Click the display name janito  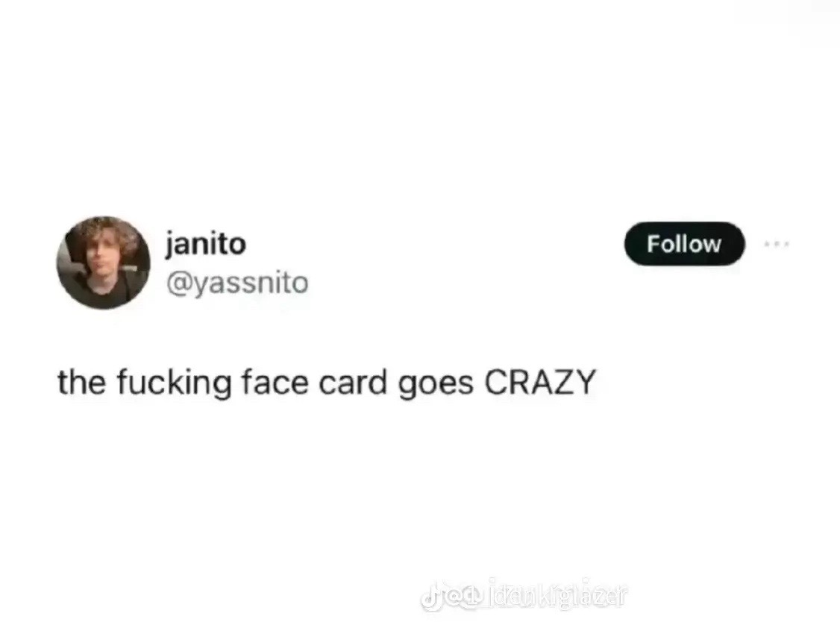click(x=206, y=244)
